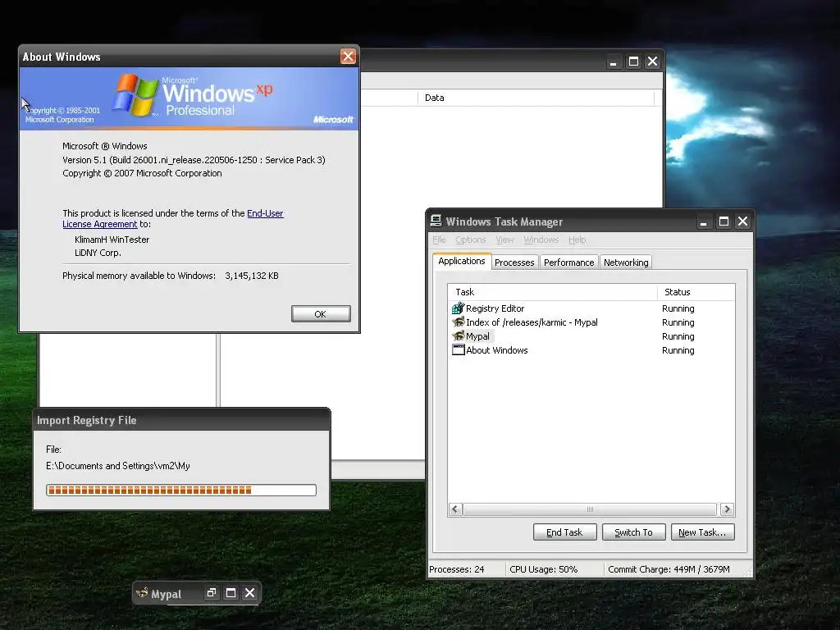Click the Mypal task row icon
This screenshot has width=840, height=630.
(x=458, y=336)
